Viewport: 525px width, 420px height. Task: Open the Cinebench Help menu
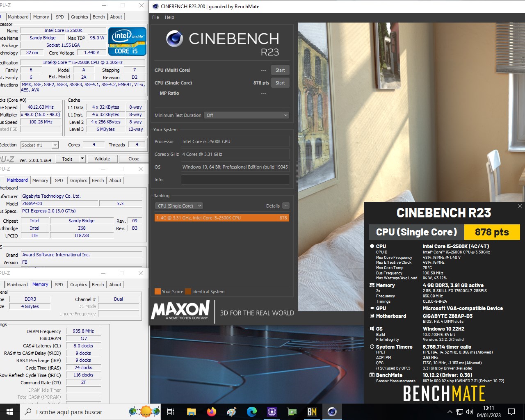[x=169, y=17]
